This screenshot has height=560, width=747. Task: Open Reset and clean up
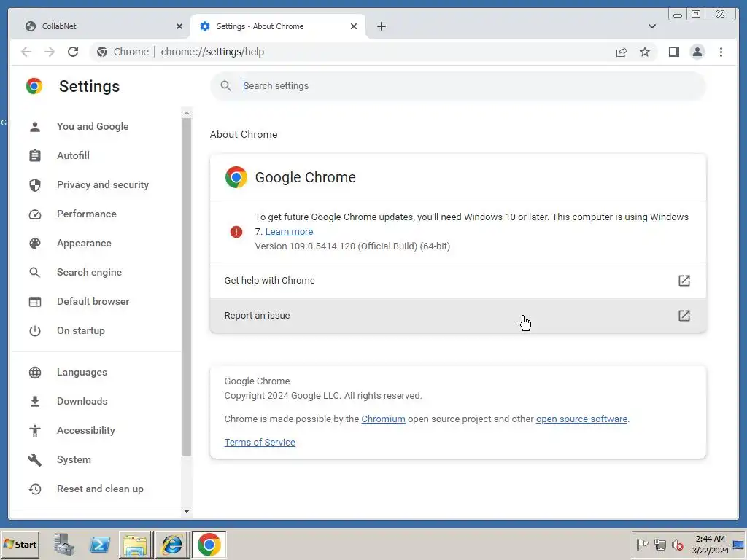(100, 489)
